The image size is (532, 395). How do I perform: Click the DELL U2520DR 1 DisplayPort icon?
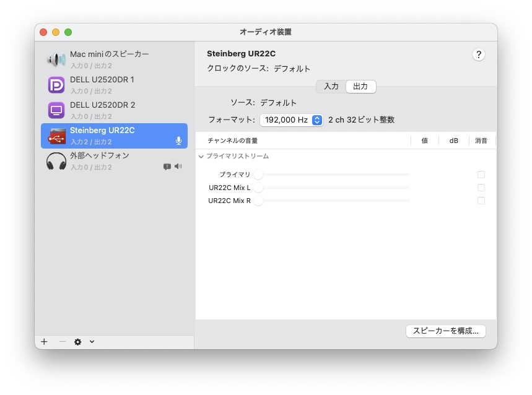[x=56, y=85]
